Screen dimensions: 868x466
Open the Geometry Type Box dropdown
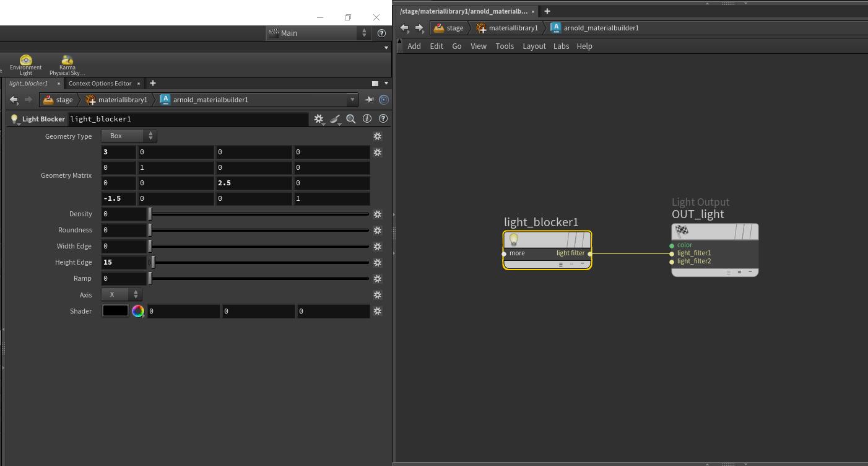click(x=129, y=136)
